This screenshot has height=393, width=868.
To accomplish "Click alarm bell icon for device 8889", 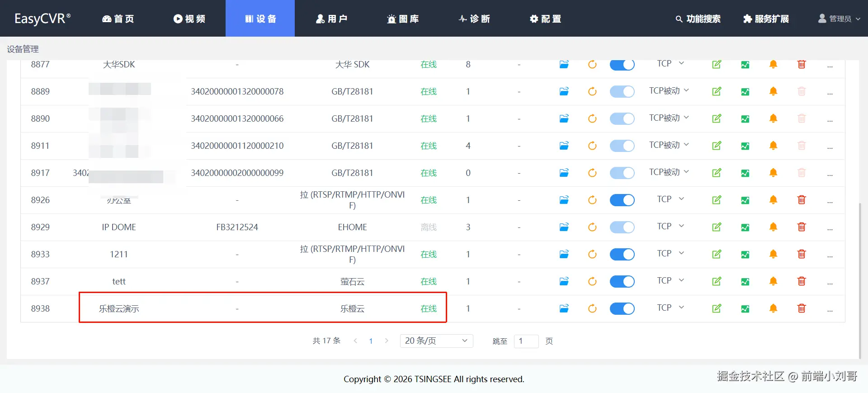I will [773, 91].
